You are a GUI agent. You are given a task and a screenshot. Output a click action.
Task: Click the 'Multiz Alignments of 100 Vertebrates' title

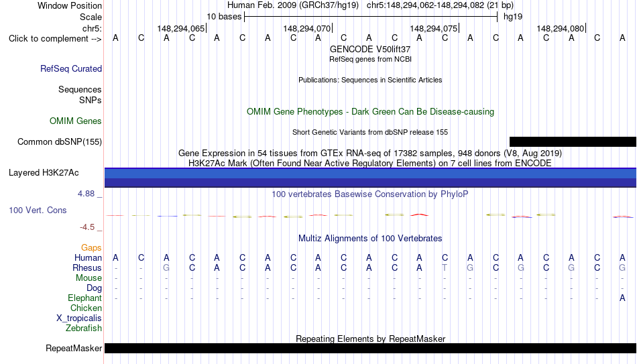pos(370,239)
